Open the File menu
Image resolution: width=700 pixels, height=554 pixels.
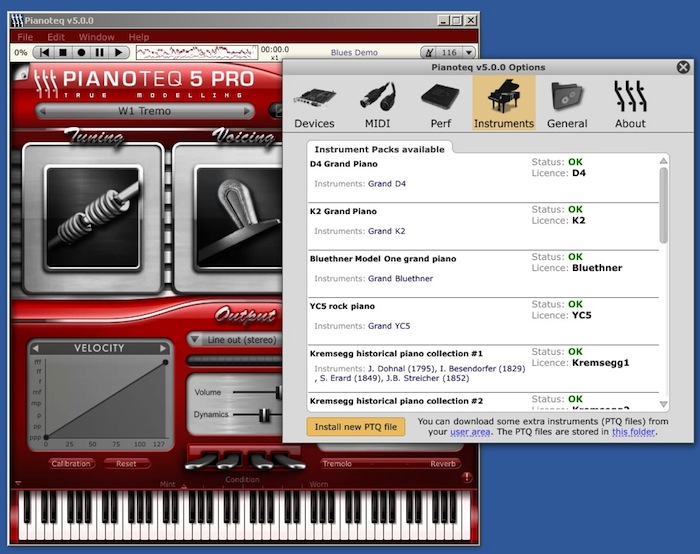25,37
